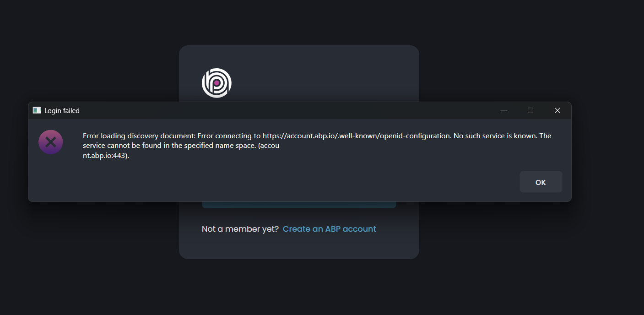This screenshot has width=644, height=315.
Task: Click the dialog's maximize square icon
Action: 530,110
